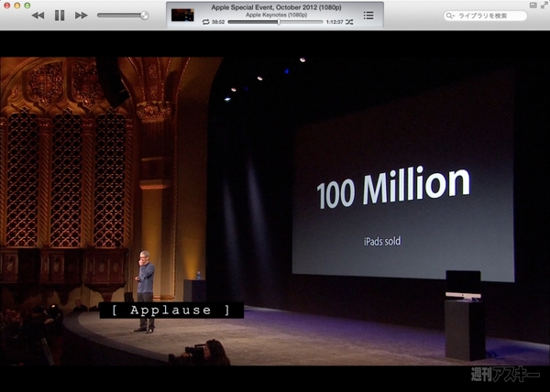The height and width of the screenshot is (392, 550).
Task: Click the video playback area
Action: pyautogui.click(x=275, y=212)
